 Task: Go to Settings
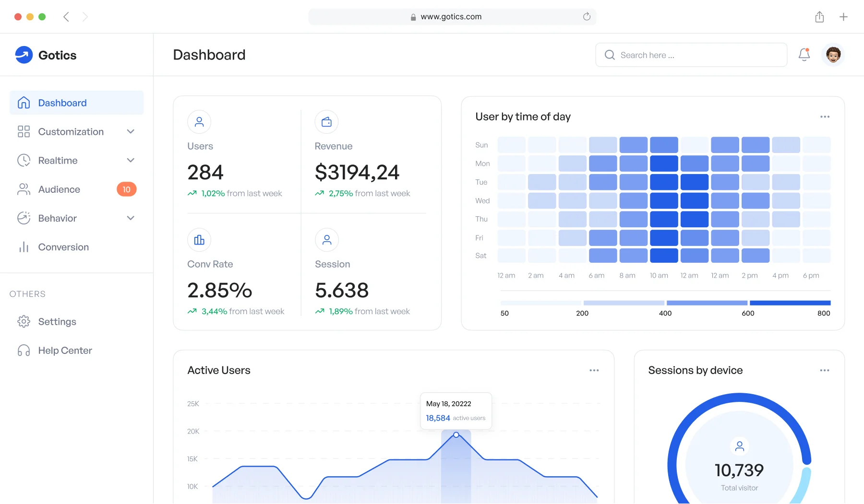tap(57, 322)
